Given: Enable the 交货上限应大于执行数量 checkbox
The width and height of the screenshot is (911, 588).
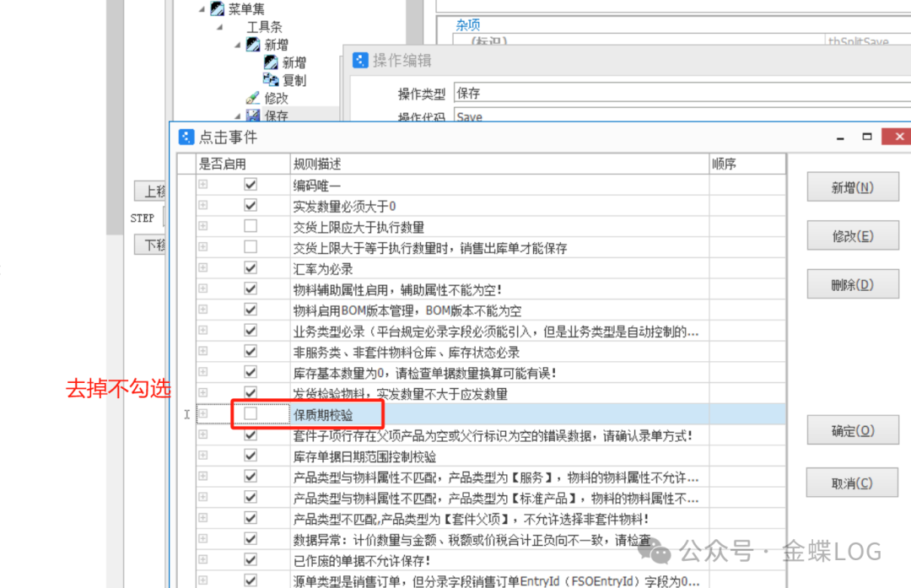Looking at the screenshot, I should pos(251,226).
